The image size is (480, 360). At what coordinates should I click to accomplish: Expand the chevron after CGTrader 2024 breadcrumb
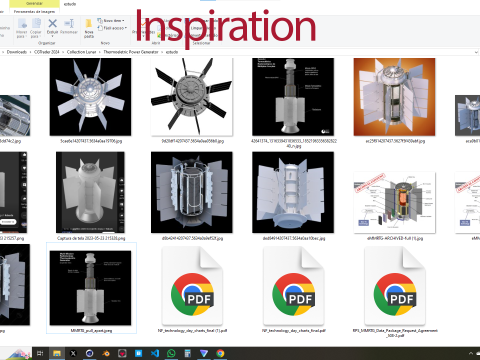pos(63,52)
